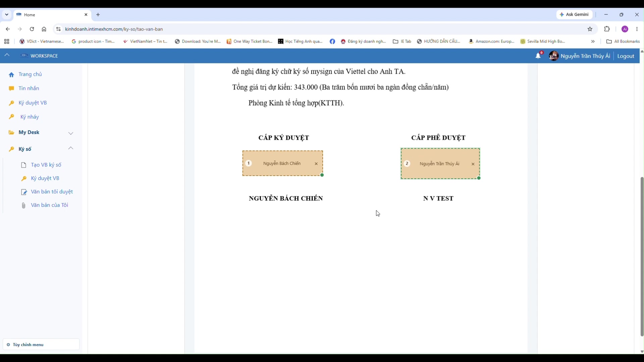Open Tin nhắn messages

pyautogui.click(x=29, y=88)
